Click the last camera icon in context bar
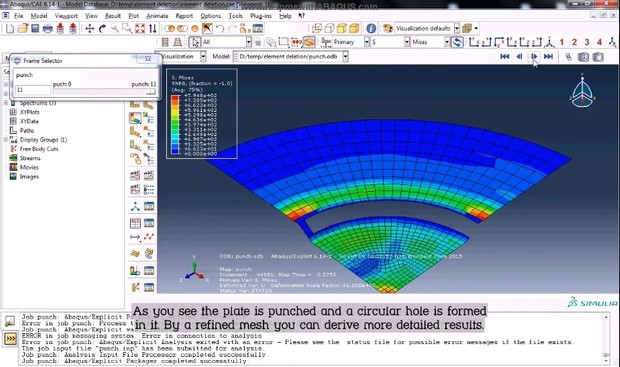620x367 pixels. (598, 57)
